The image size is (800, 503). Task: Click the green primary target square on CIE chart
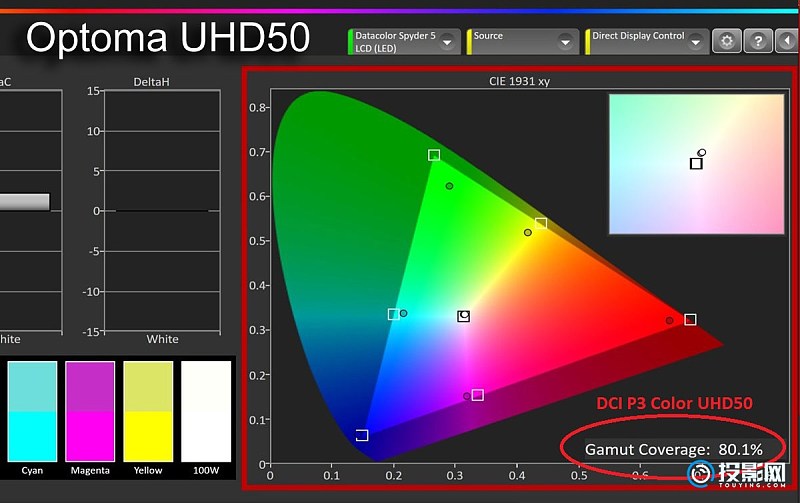click(434, 155)
